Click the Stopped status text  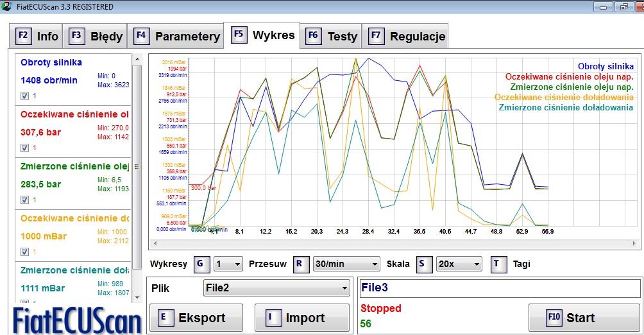coord(381,308)
